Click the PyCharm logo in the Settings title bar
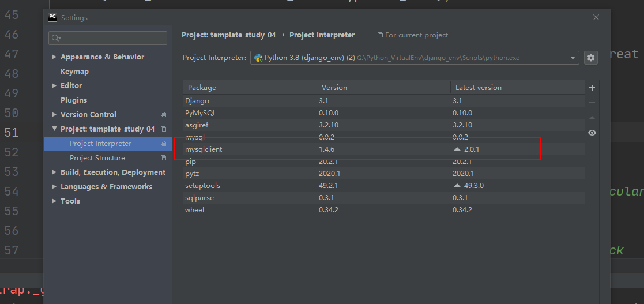The image size is (644, 304). (x=52, y=17)
